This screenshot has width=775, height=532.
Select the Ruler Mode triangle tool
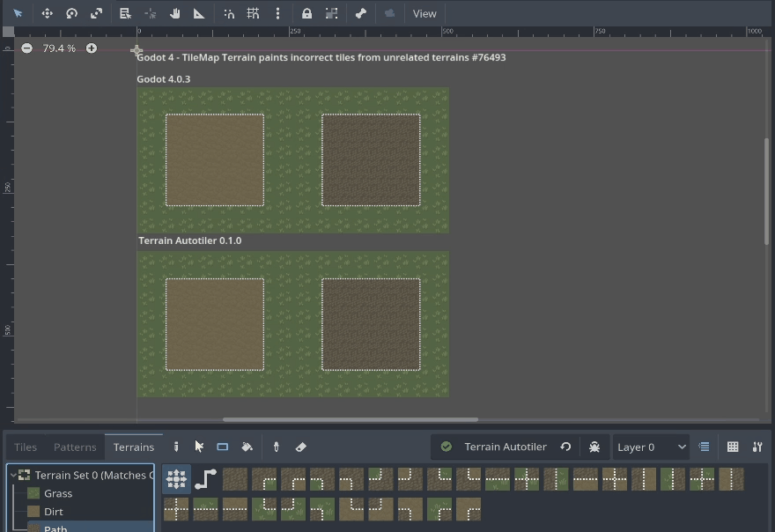[x=199, y=13]
